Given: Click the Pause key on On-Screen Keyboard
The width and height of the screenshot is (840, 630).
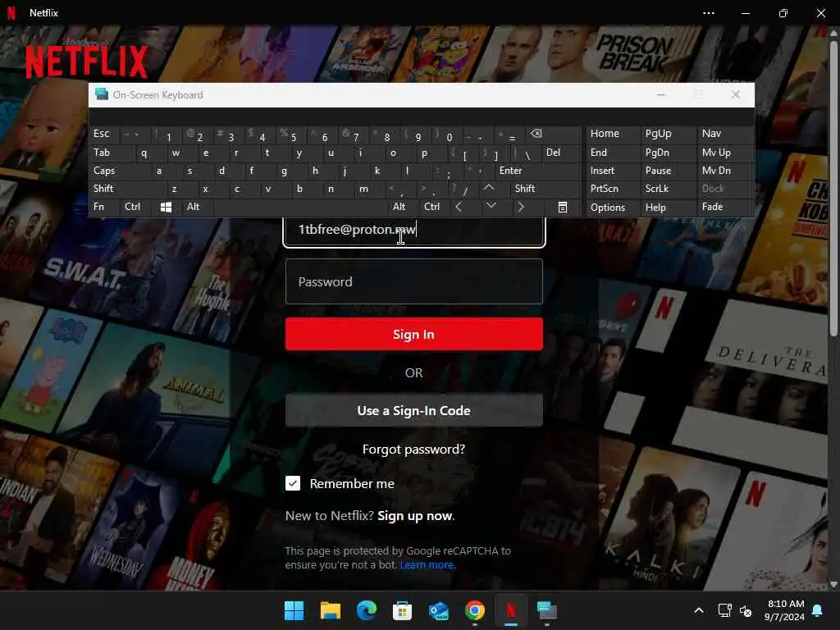Looking at the screenshot, I should click(668, 171).
